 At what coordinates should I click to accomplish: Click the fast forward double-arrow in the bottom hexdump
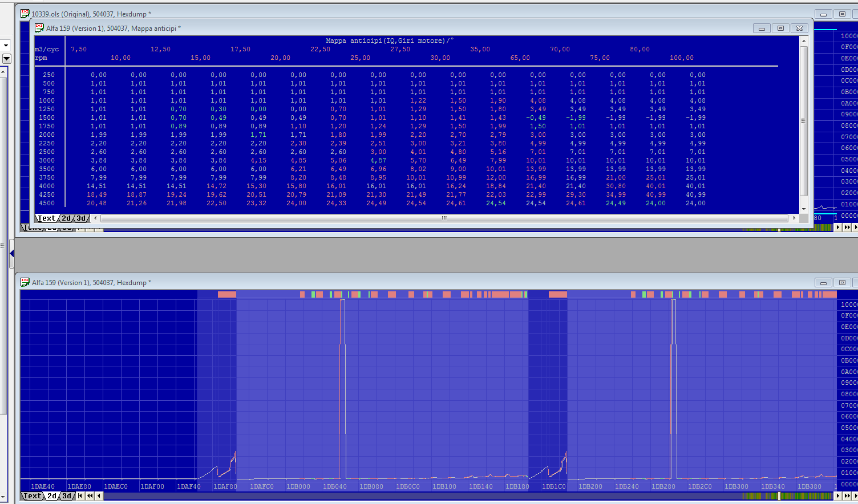[847, 496]
